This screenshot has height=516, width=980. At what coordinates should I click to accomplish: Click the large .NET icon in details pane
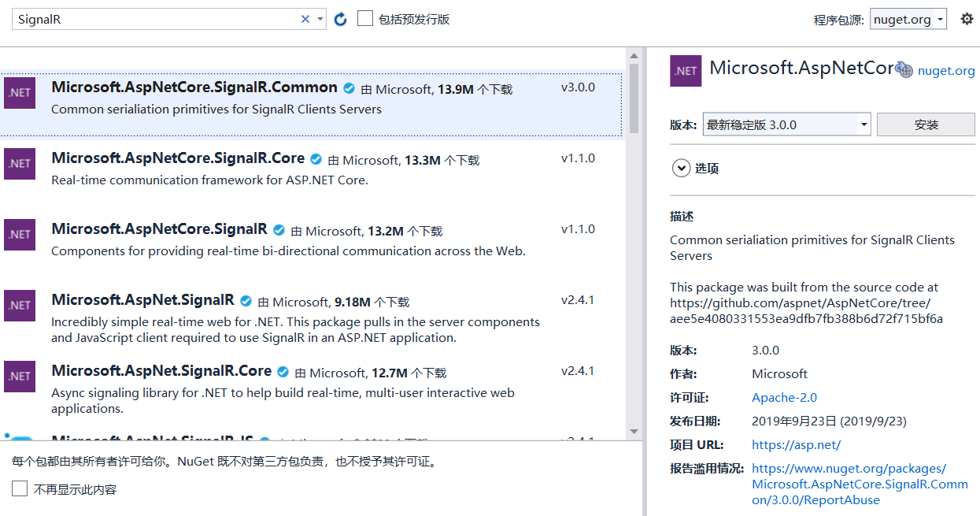686,71
